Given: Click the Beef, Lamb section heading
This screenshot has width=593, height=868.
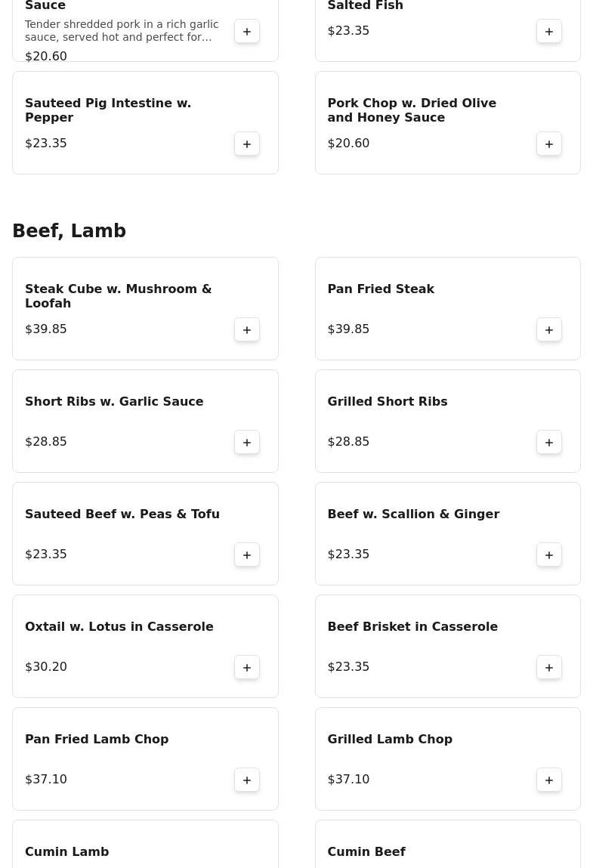Looking at the screenshot, I should click(x=69, y=231).
